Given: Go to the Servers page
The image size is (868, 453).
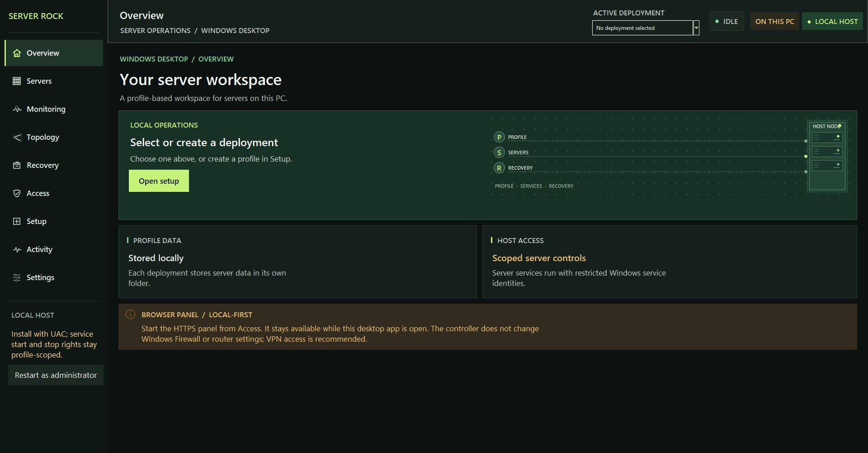Looking at the screenshot, I should pos(54,81).
